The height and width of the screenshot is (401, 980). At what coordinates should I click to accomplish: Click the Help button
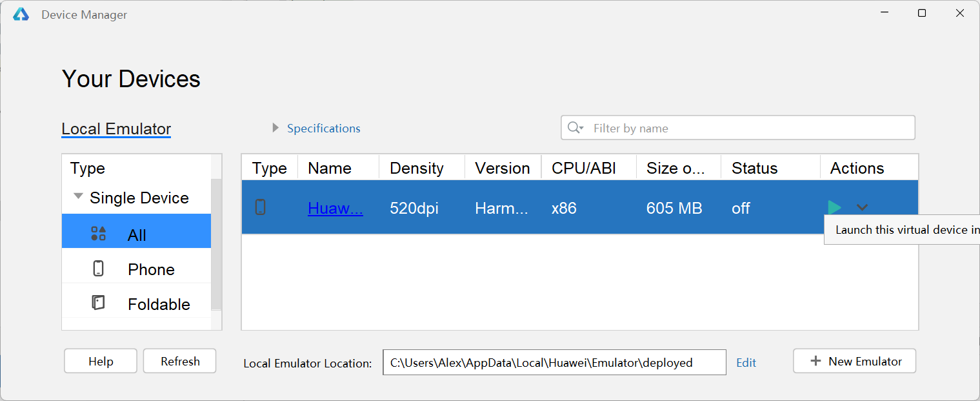[x=101, y=361]
